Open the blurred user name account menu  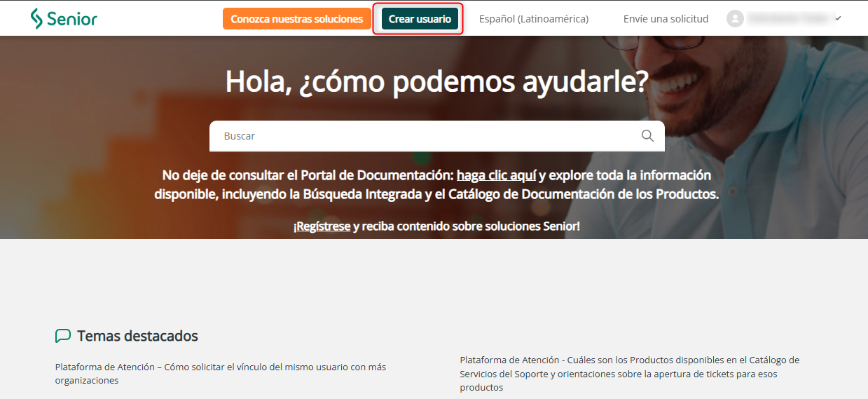coord(787,19)
